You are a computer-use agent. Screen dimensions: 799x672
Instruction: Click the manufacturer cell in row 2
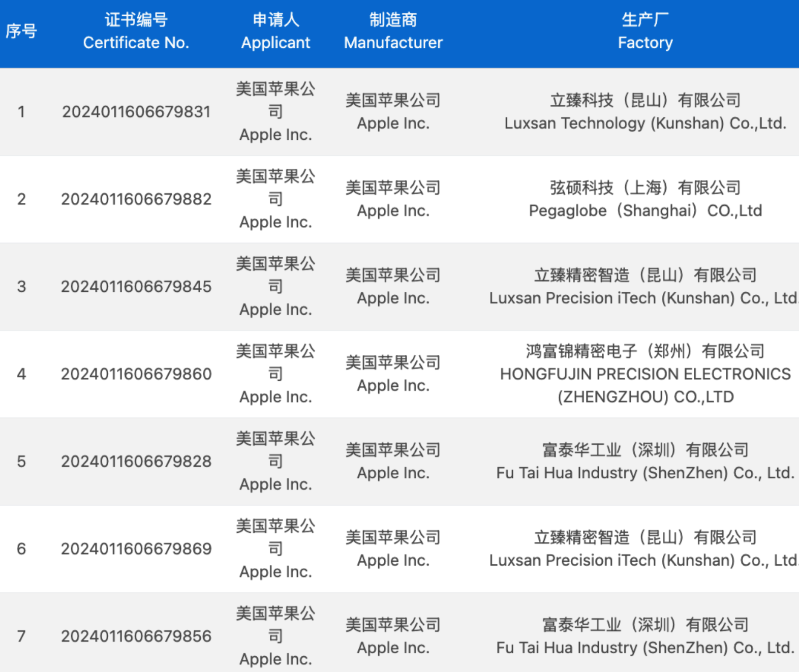393,199
